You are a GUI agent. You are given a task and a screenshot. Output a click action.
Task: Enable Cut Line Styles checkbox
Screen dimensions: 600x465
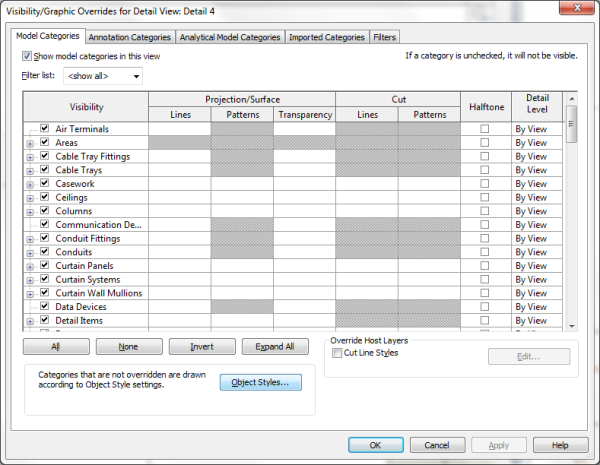tap(337, 353)
